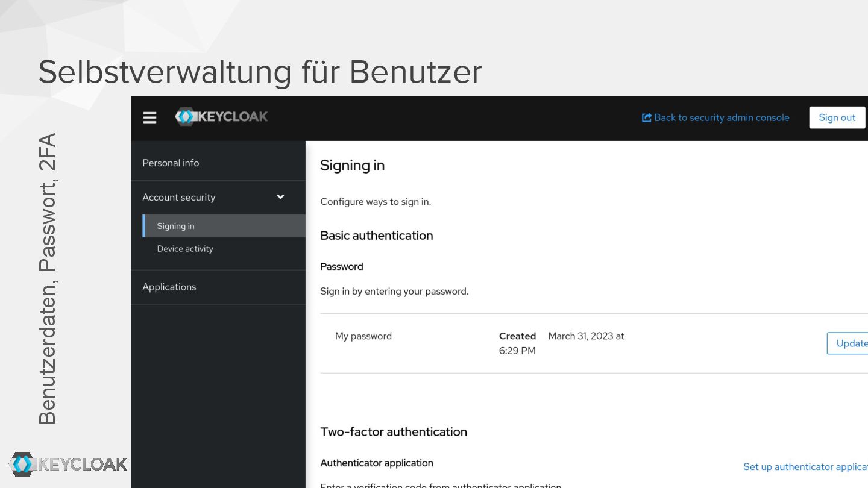Click the external link icon beside Back to console

[x=647, y=117]
